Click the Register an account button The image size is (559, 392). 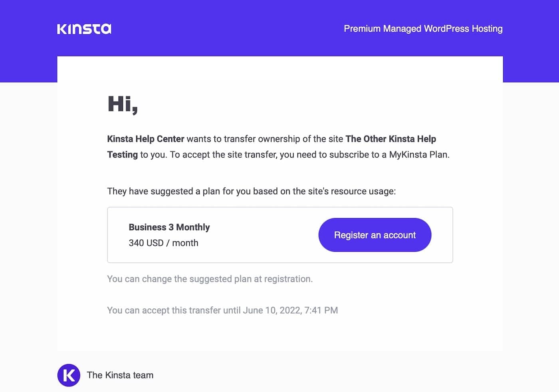click(x=375, y=235)
